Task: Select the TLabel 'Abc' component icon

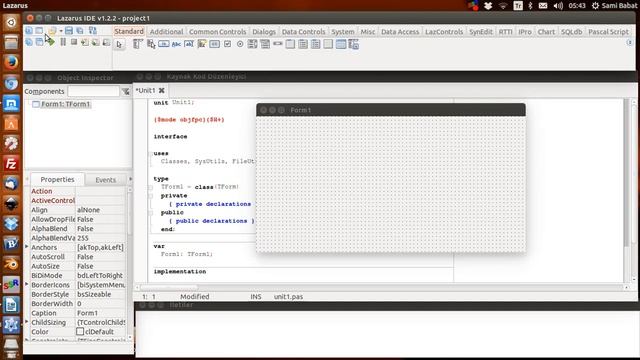Action: pos(176,44)
